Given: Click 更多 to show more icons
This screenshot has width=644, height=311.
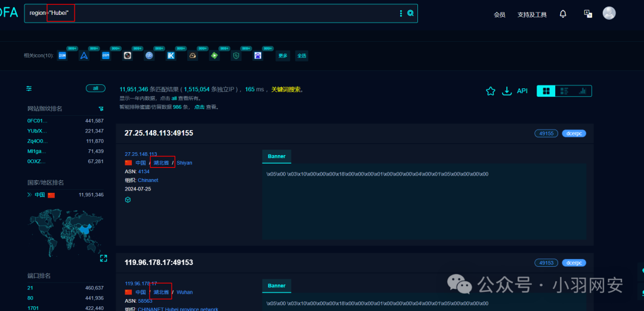Looking at the screenshot, I should 283,56.
